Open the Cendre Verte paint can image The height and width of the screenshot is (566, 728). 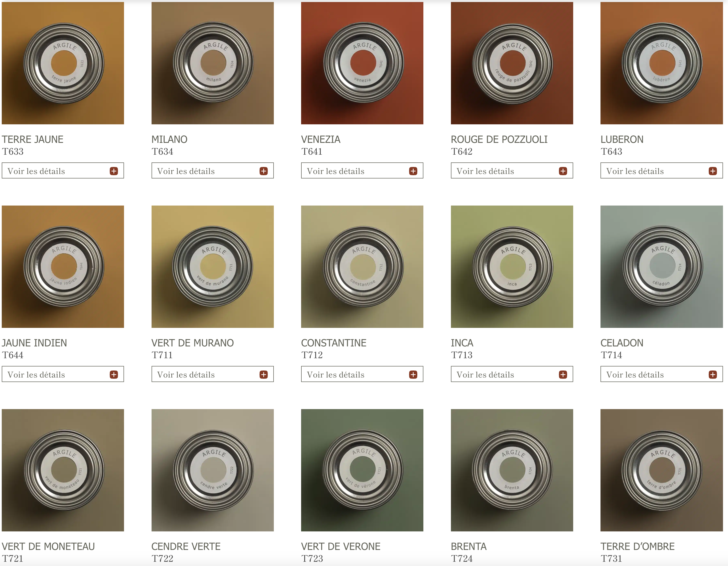click(x=212, y=470)
